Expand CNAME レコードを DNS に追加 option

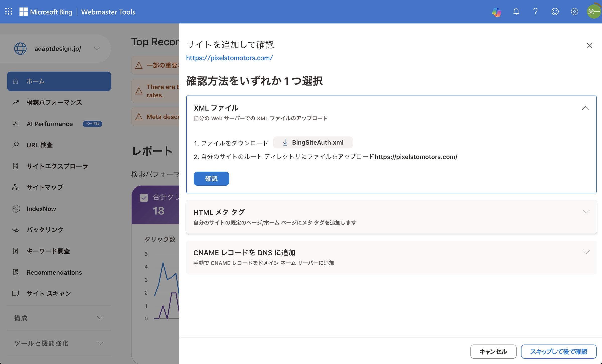pos(586,252)
